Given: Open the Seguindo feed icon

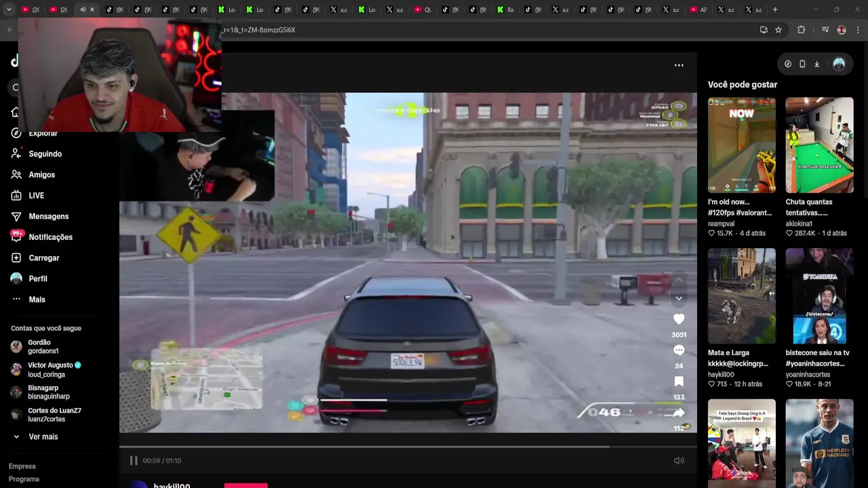Looking at the screenshot, I should tap(16, 154).
